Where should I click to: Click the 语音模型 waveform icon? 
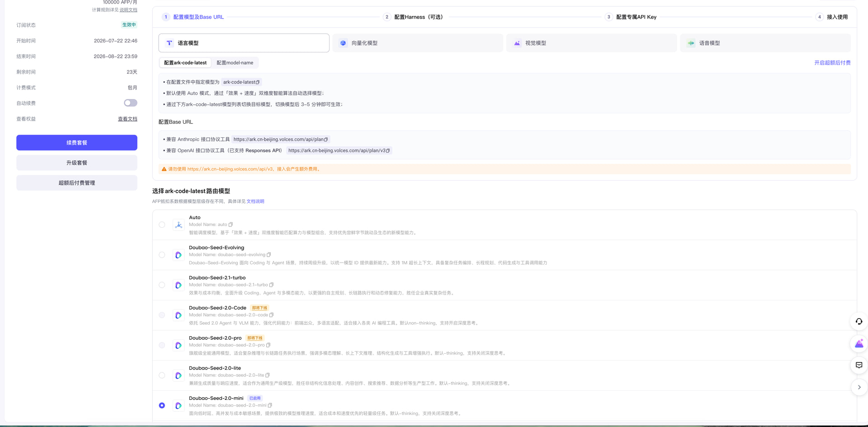tap(691, 43)
